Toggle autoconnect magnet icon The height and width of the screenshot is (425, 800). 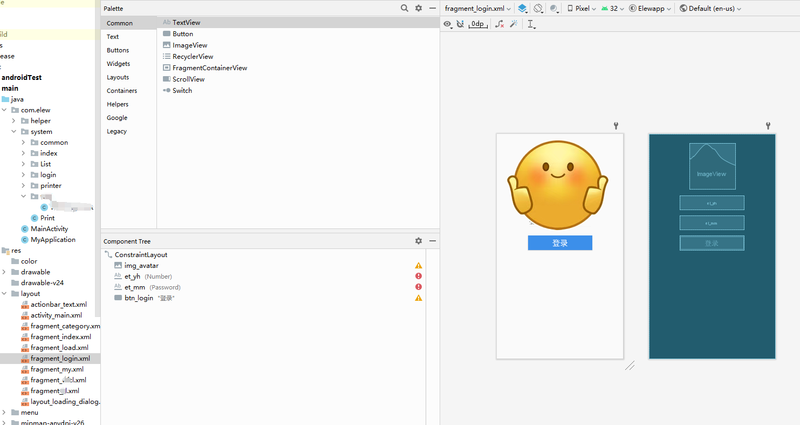click(x=460, y=24)
